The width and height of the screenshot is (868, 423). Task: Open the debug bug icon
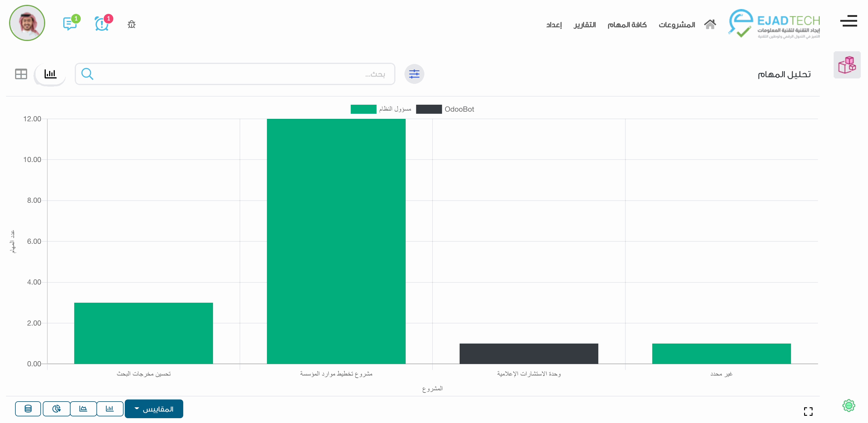tap(131, 24)
